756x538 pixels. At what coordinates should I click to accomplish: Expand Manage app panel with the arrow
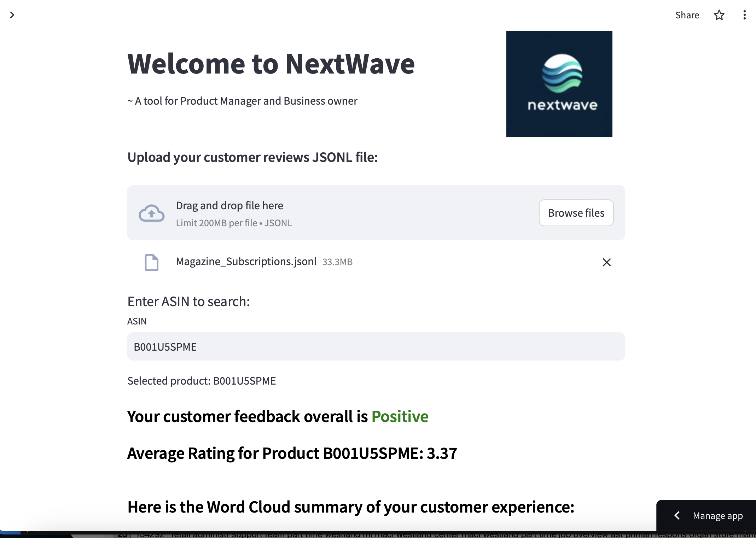(677, 516)
